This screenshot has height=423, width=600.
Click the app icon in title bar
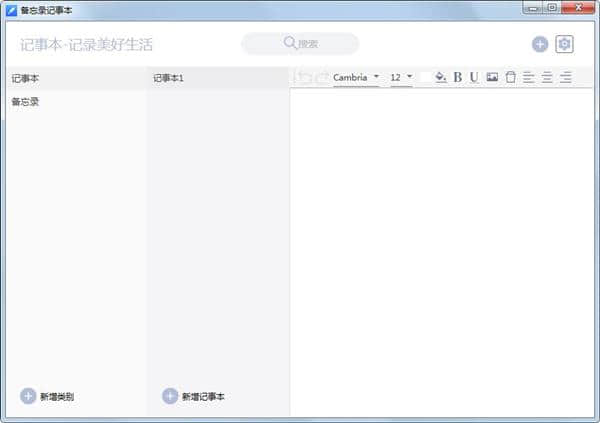pyautogui.click(x=11, y=10)
